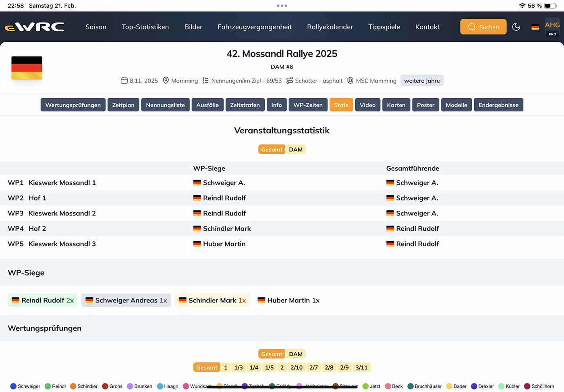Click the large German flag image
564x392 pixels.
pyautogui.click(x=27, y=68)
